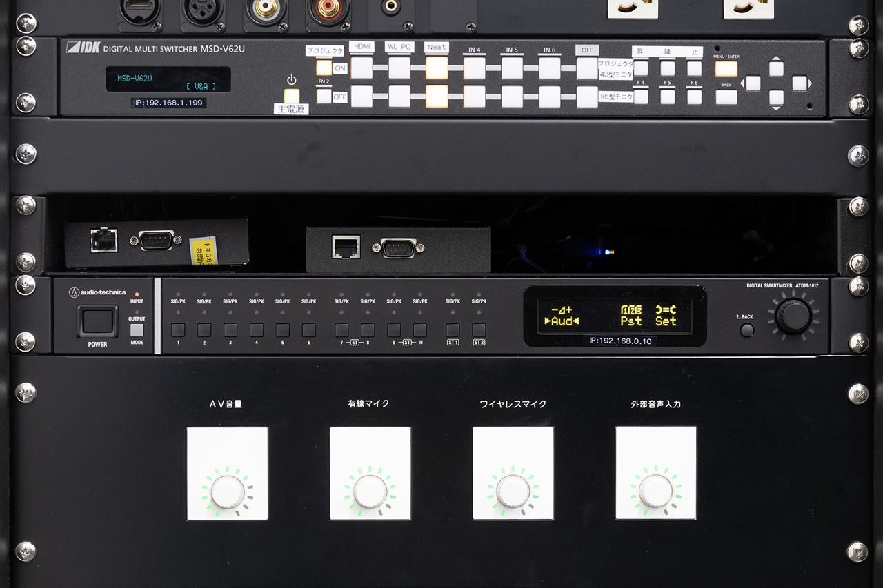The width and height of the screenshot is (883, 588).
Task: Push the right arrow navigation button
Action: [799, 83]
